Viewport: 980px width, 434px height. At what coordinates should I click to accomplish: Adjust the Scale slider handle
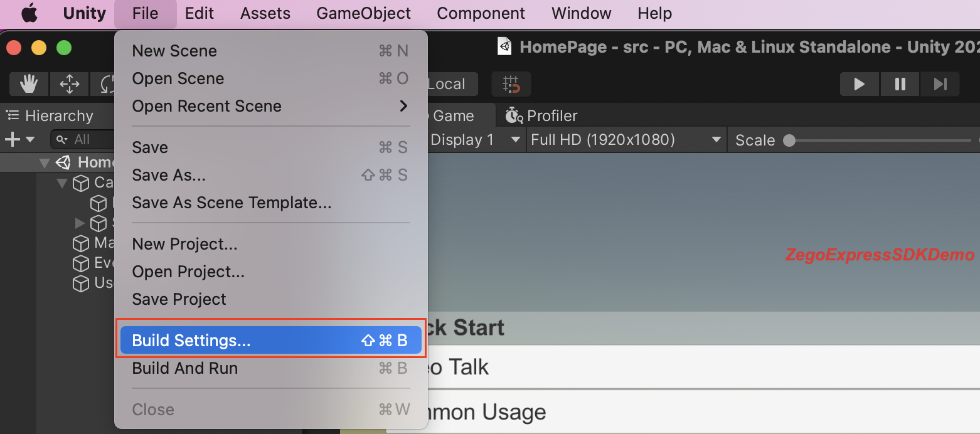pyautogui.click(x=789, y=140)
